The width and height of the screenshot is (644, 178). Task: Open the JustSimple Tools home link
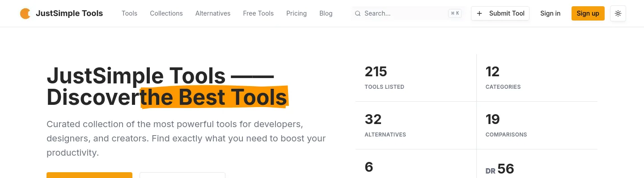pyautogui.click(x=61, y=13)
